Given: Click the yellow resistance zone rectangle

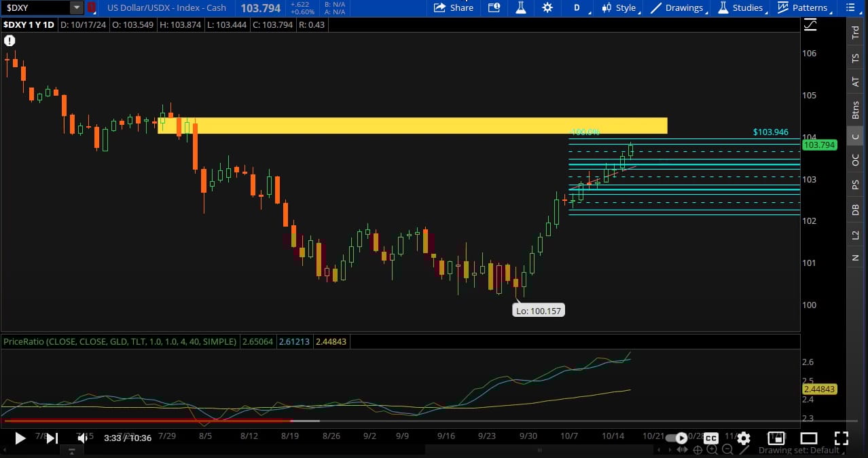Looking at the screenshot, I should [412, 126].
